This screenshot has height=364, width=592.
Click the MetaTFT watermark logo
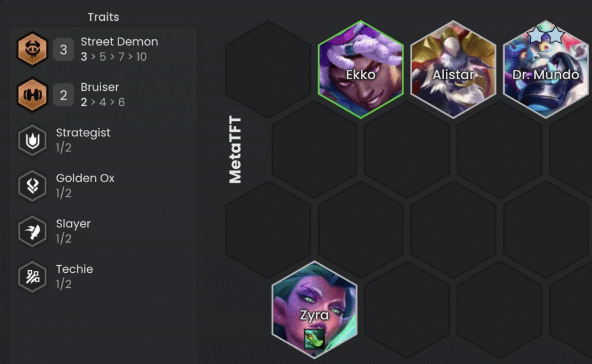point(235,150)
